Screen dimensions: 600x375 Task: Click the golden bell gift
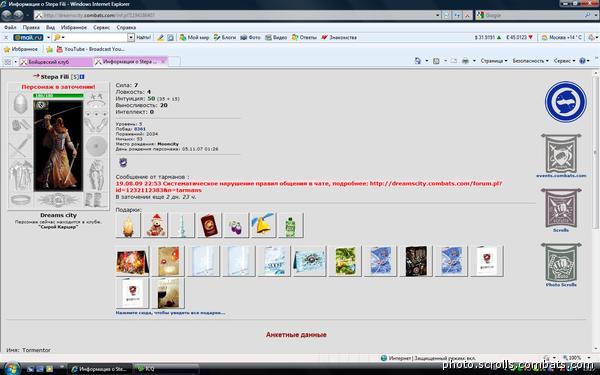click(263, 226)
